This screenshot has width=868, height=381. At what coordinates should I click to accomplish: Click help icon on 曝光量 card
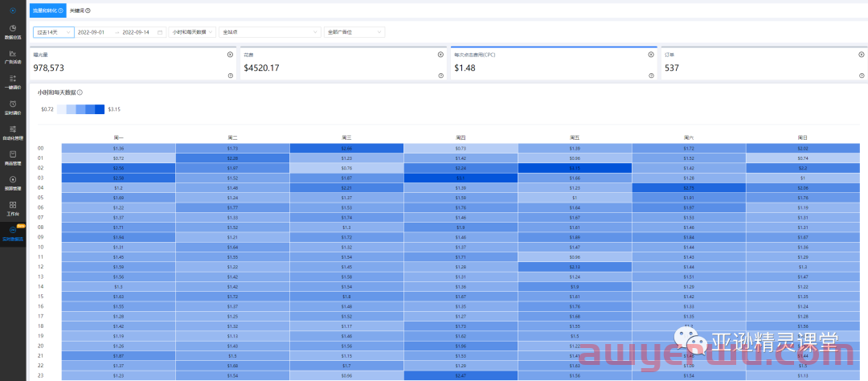231,76
